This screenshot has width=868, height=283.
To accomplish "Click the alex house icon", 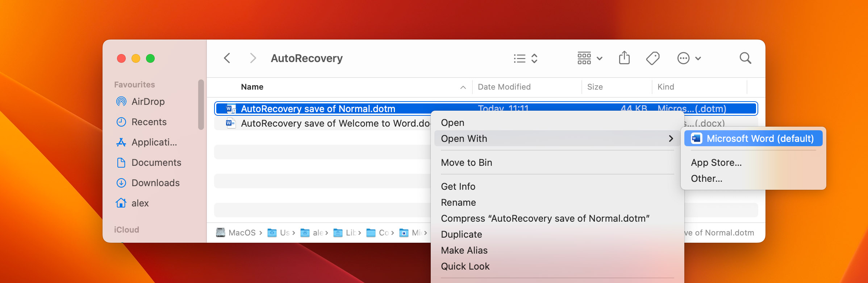I will point(121,203).
